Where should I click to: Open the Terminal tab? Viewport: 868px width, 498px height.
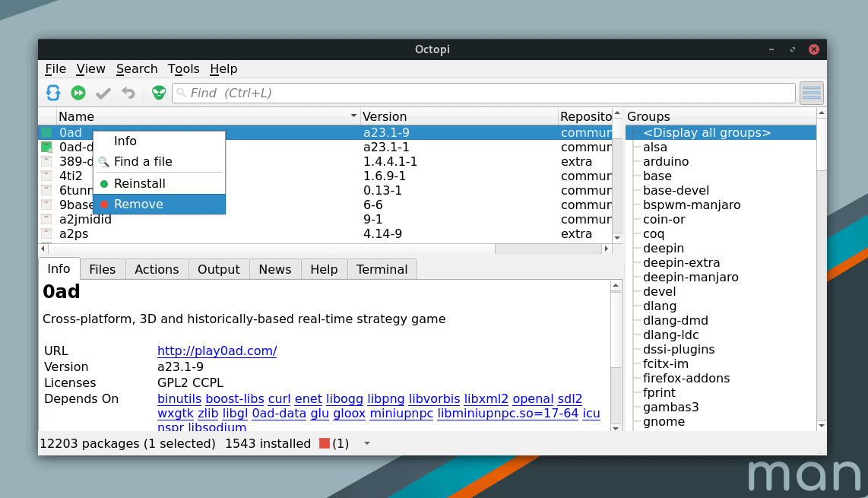click(382, 269)
